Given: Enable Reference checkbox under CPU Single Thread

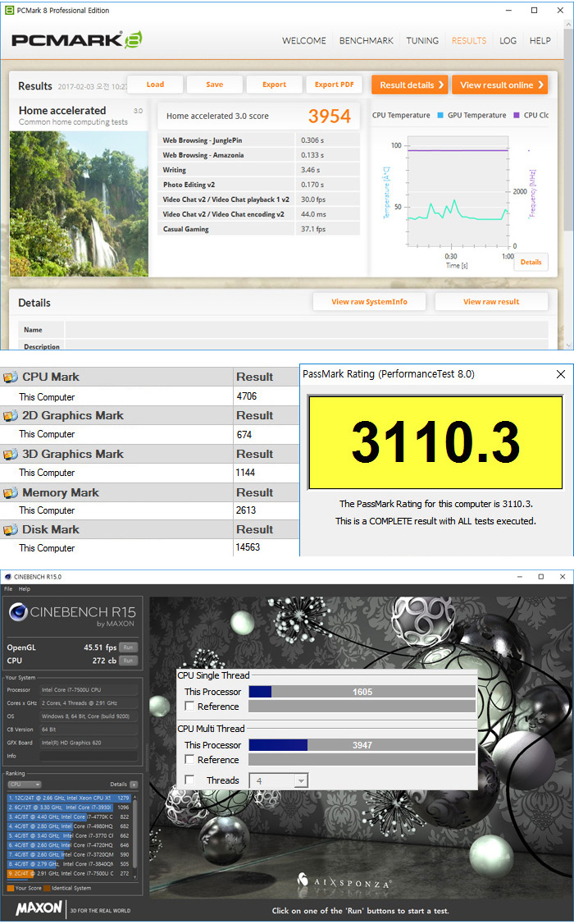Looking at the screenshot, I should click(x=190, y=707).
